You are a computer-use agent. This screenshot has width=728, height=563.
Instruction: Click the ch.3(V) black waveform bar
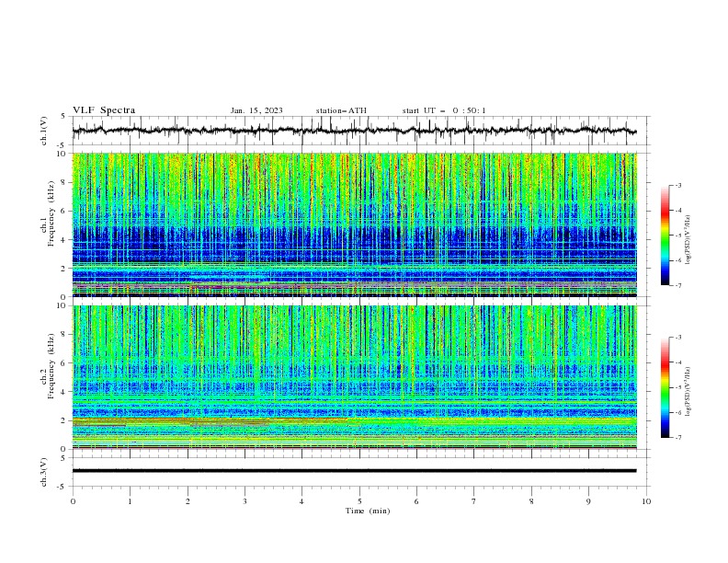[x=354, y=471]
